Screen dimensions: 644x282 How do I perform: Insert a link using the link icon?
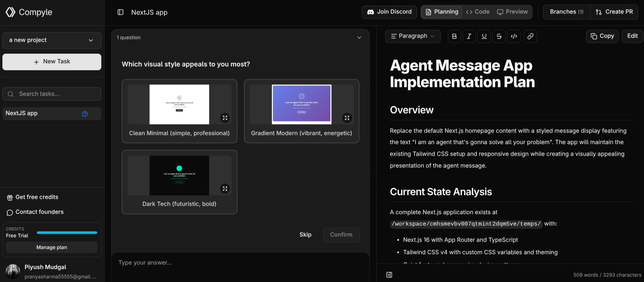coord(530,36)
